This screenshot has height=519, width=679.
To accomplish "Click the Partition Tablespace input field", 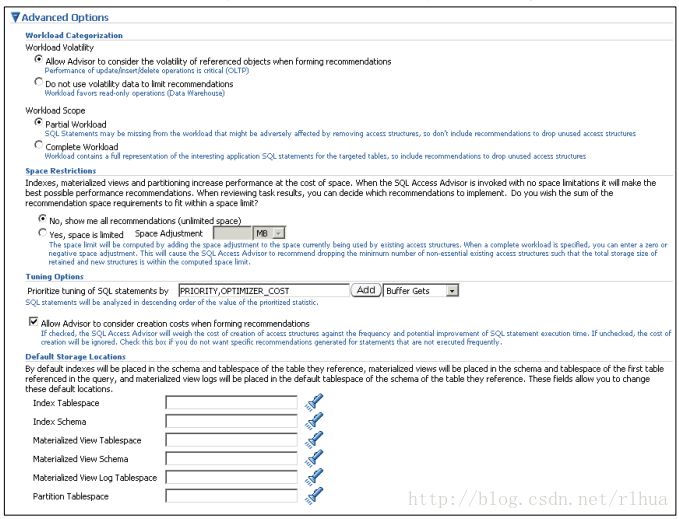I will tap(231, 496).
